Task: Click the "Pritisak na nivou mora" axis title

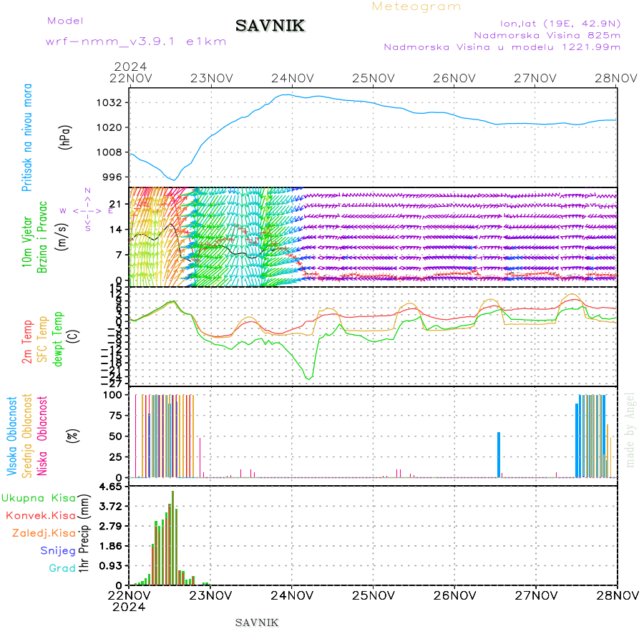Action: tap(26, 137)
